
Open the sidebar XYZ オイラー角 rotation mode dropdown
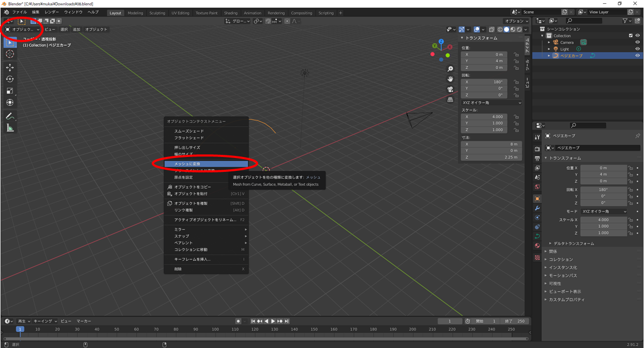pyautogui.click(x=492, y=102)
